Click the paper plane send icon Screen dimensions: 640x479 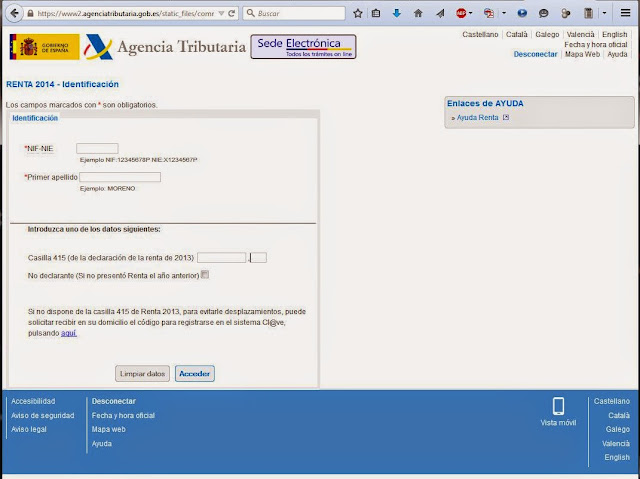pos(440,13)
